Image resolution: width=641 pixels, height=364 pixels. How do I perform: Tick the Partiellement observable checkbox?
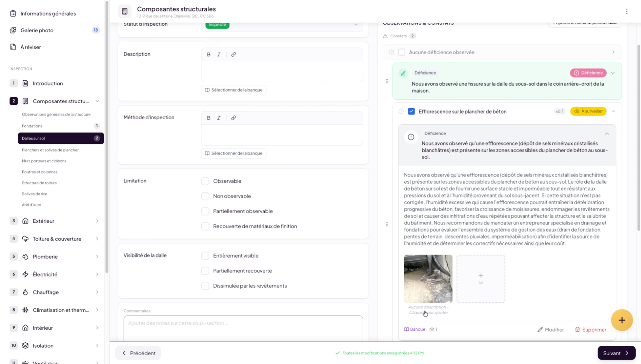pos(205,211)
